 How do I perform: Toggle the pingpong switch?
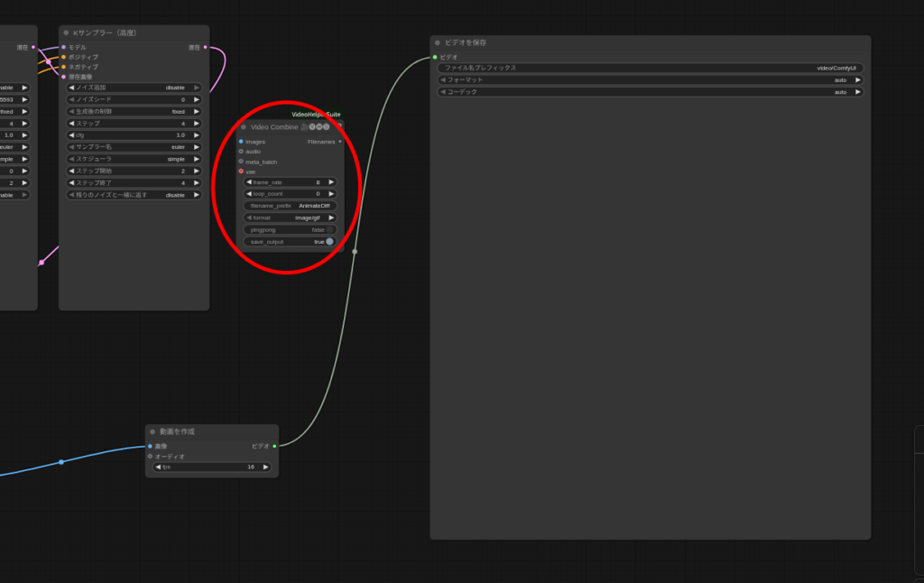click(329, 230)
